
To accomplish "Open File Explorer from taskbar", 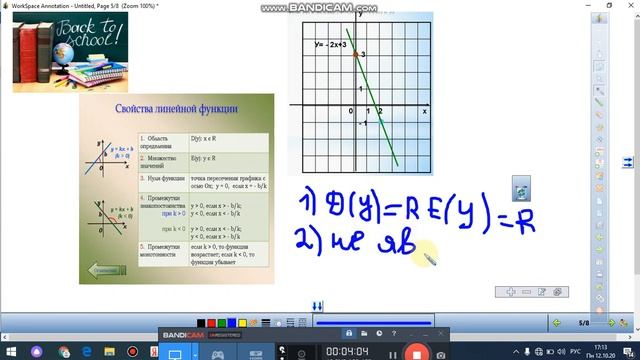I will click(109, 352).
